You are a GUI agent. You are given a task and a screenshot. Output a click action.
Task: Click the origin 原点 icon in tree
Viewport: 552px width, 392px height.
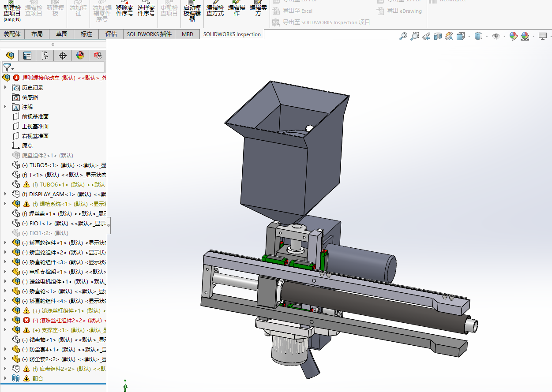point(16,146)
